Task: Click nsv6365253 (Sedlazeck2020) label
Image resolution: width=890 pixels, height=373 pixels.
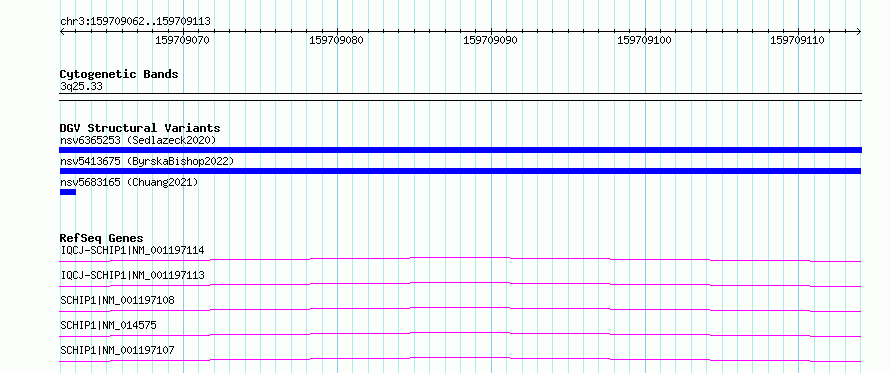Action: tap(138, 140)
